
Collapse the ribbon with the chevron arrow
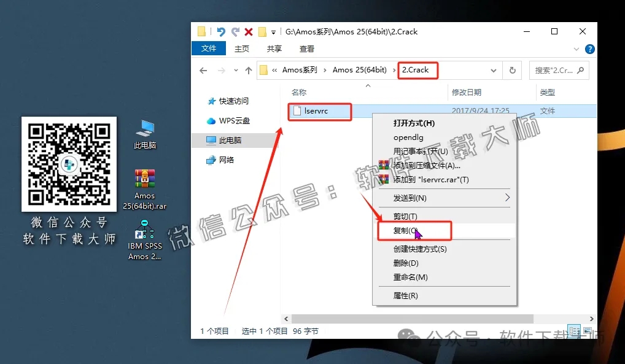(x=576, y=49)
